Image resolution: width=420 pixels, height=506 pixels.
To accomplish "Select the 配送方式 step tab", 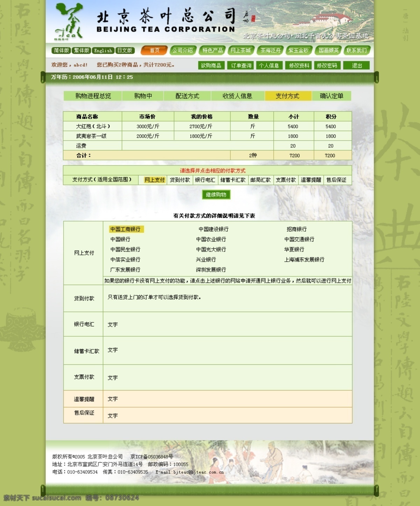I will 187,96.
